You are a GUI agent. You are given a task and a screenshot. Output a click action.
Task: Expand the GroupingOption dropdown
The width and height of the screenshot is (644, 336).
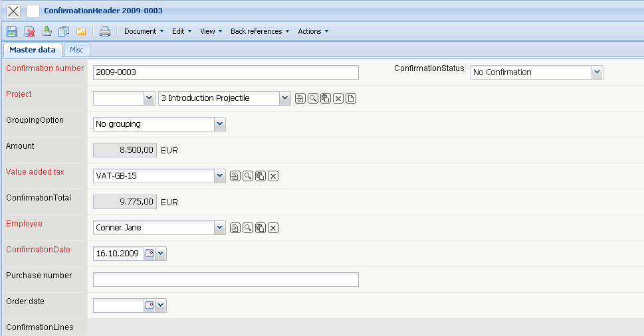coord(220,124)
